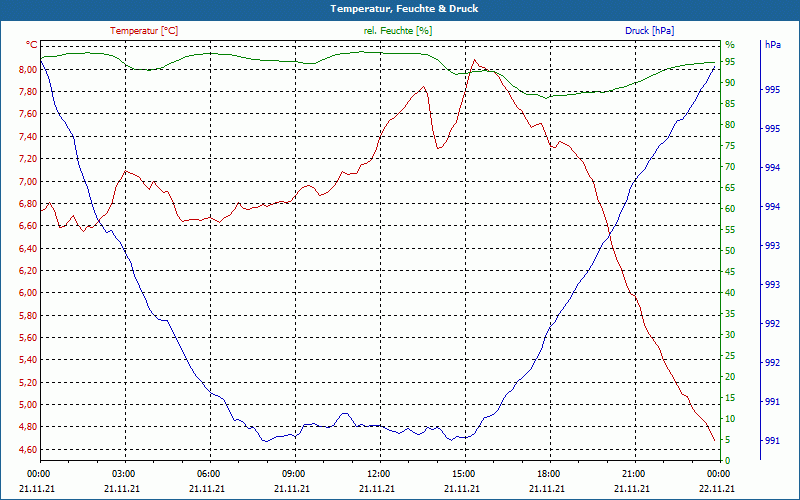Click the 15:00 time axis label

[463, 474]
